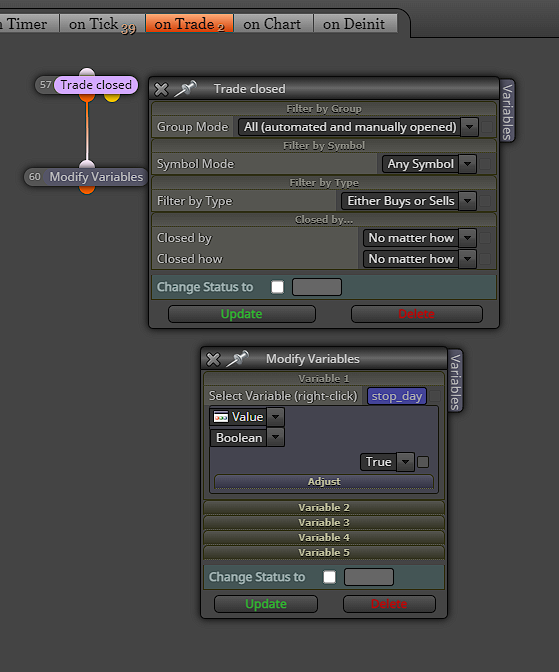The height and width of the screenshot is (672, 559).
Task: Expand the Variable 2 section
Action: (x=324, y=507)
